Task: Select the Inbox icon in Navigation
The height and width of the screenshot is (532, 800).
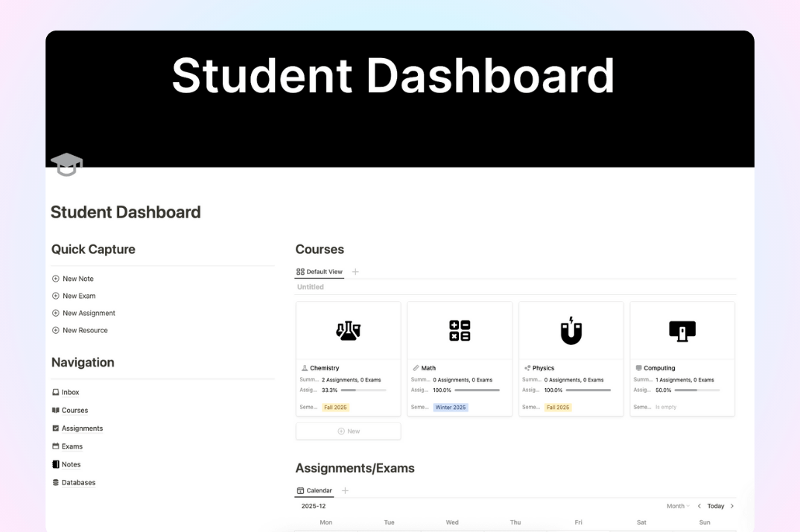Action: [x=55, y=392]
